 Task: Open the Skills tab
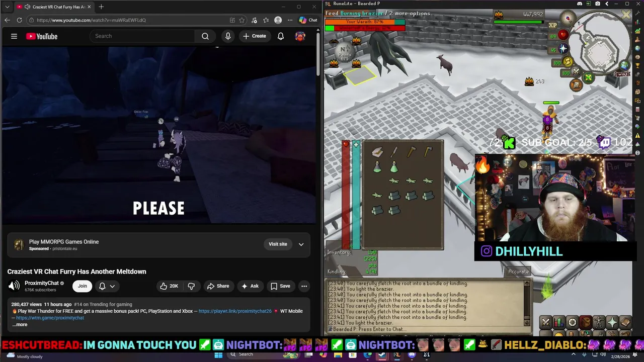(559, 322)
